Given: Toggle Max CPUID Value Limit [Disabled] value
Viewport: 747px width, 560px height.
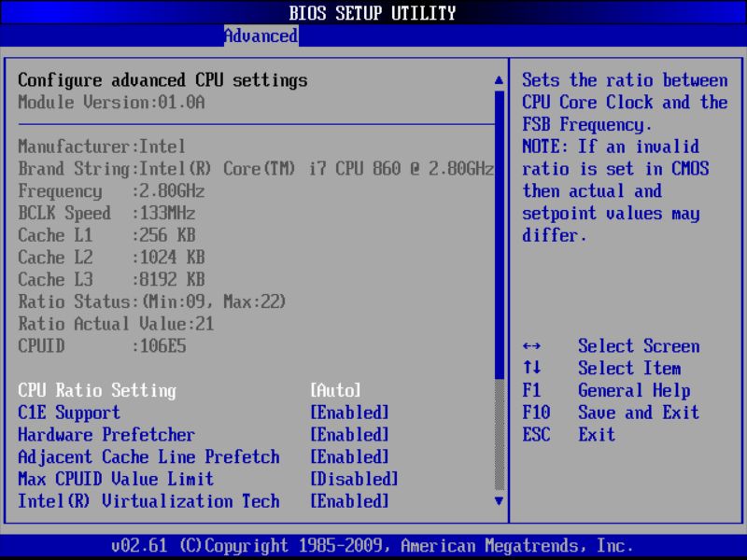Looking at the screenshot, I should coord(354,479).
